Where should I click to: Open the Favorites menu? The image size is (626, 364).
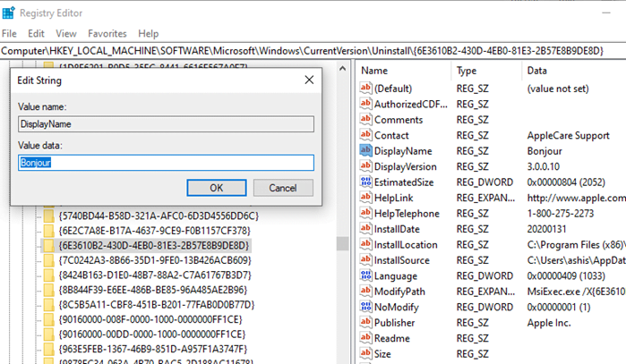click(107, 33)
